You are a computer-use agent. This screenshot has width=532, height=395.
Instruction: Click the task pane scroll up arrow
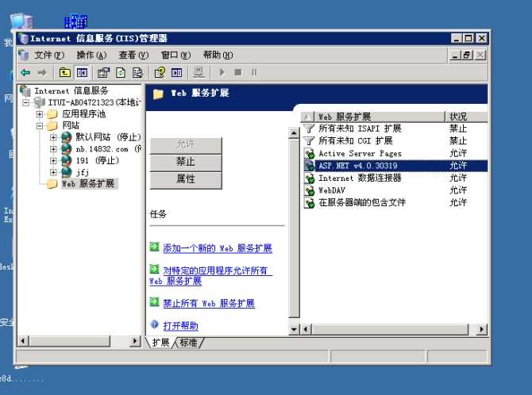point(294,133)
